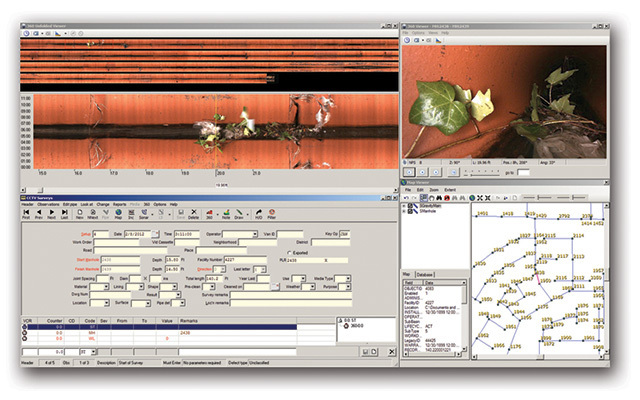Click the H/O toolbar icon
Screen dimensions: 640x400
click(x=258, y=213)
